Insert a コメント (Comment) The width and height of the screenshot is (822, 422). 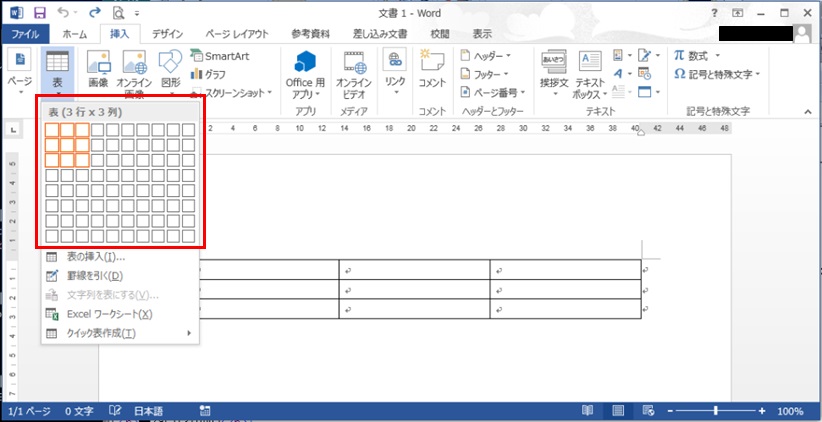[x=432, y=70]
